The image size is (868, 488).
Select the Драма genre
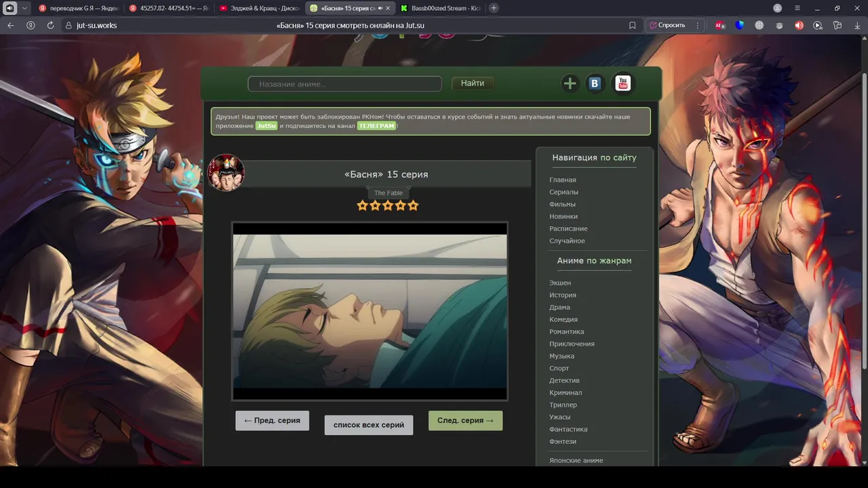pos(559,307)
